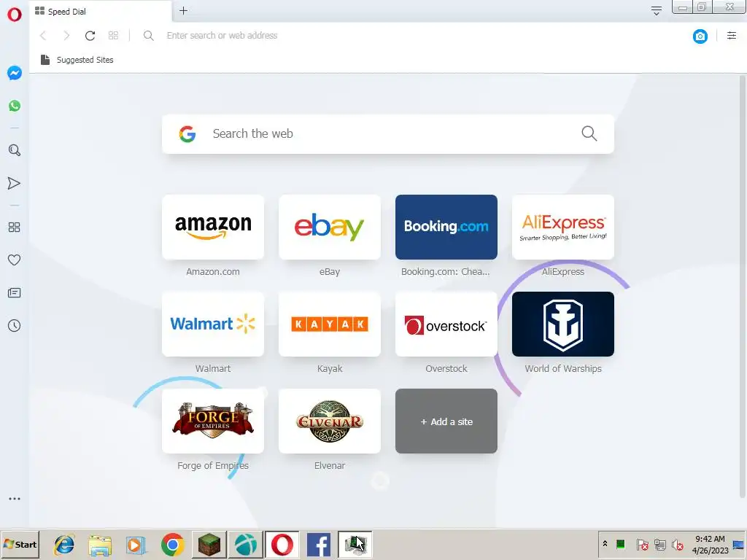This screenshot has height=560, width=747.
Task: Click the Search the web field
Action: pyautogui.click(x=388, y=134)
